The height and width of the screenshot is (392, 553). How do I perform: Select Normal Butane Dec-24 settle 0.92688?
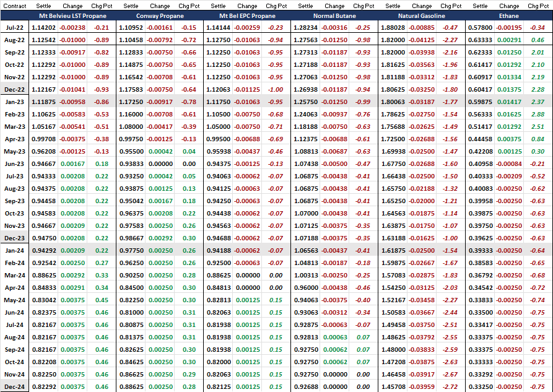pos(306,386)
